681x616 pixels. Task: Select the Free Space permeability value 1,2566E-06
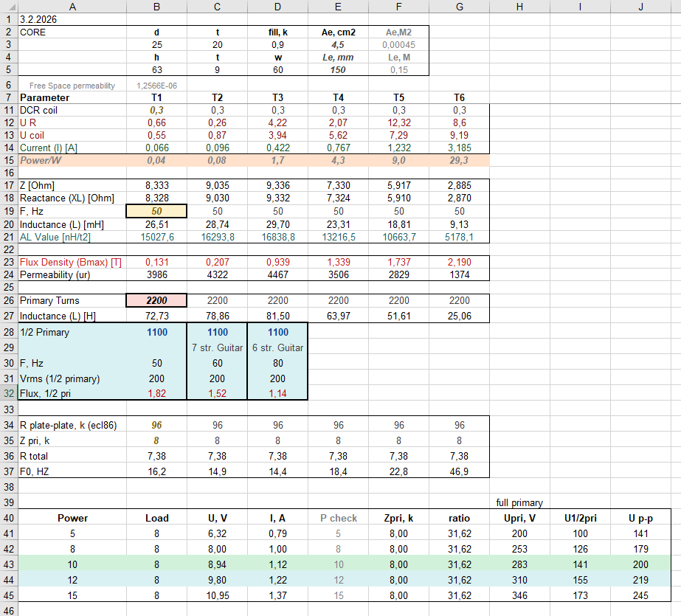click(x=156, y=86)
